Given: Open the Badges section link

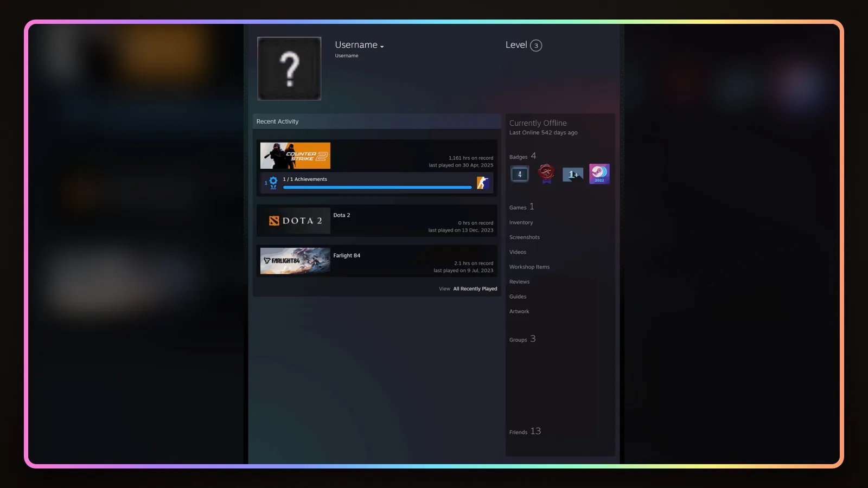Looking at the screenshot, I should click(x=522, y=156).
